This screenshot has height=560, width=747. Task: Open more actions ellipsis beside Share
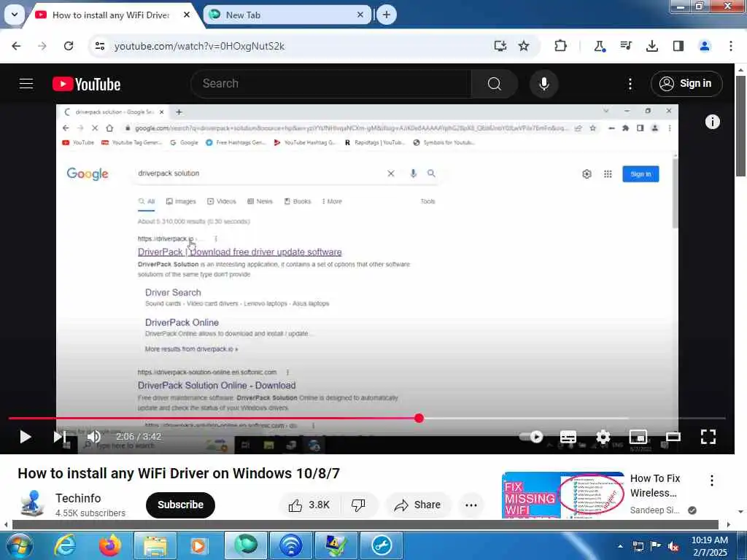[x=471, y=505]
